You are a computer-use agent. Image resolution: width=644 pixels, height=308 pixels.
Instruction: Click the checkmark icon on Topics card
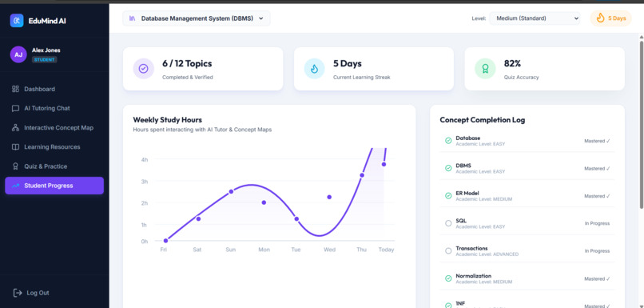coord(143,69)
